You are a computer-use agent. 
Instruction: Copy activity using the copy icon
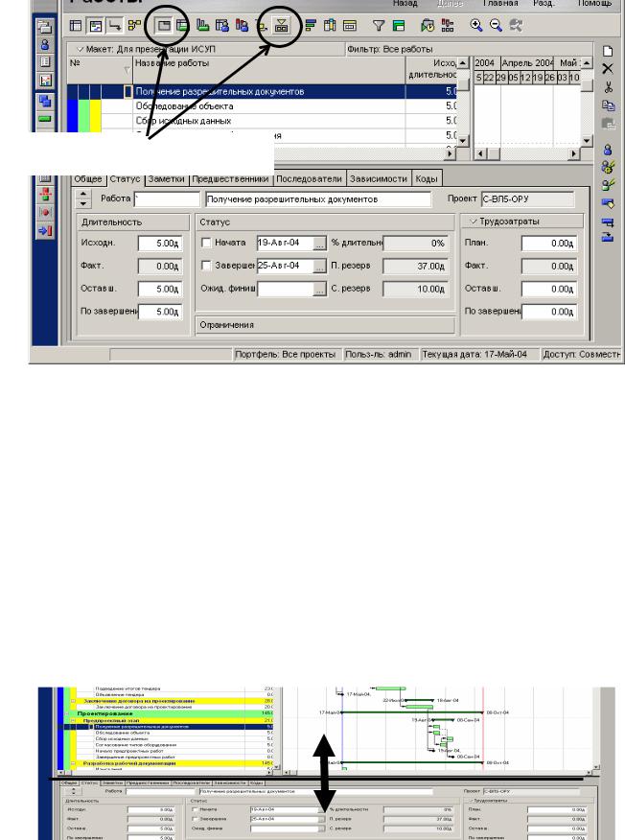[x=608, y=105]
